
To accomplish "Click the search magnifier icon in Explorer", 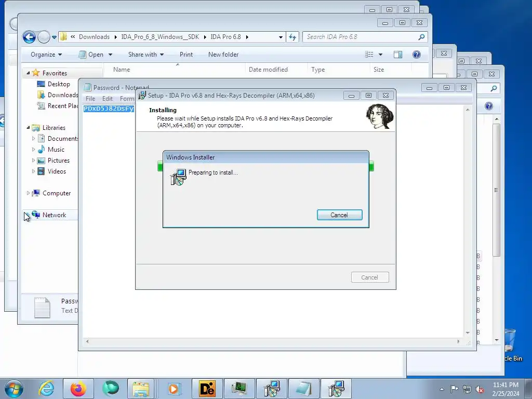I will click(421, 37).
